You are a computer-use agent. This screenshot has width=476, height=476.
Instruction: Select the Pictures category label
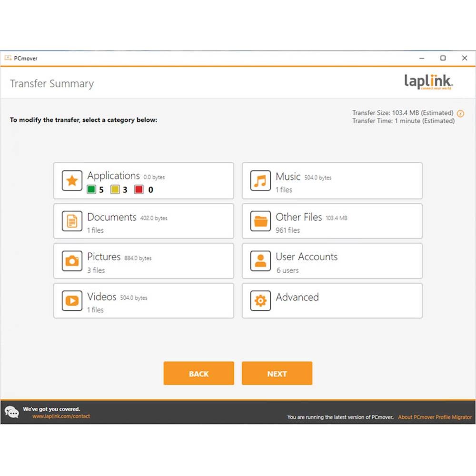(x=104, y=257)
